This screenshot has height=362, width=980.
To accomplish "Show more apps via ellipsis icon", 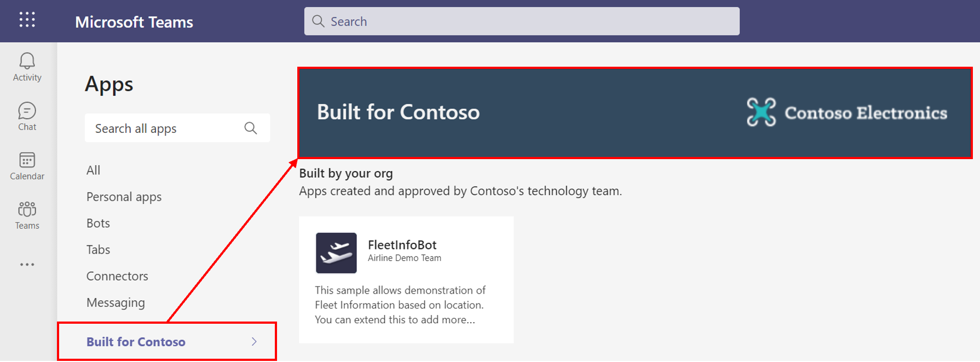I will (27, 265).
